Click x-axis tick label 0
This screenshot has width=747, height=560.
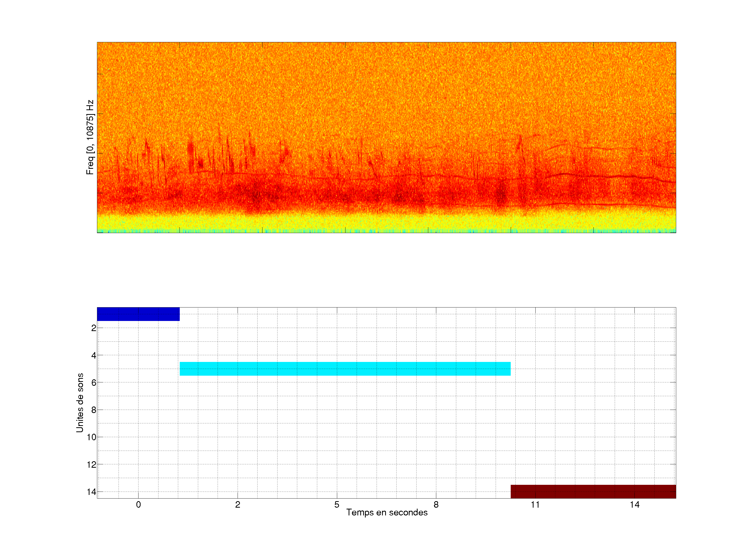point(138,505)
